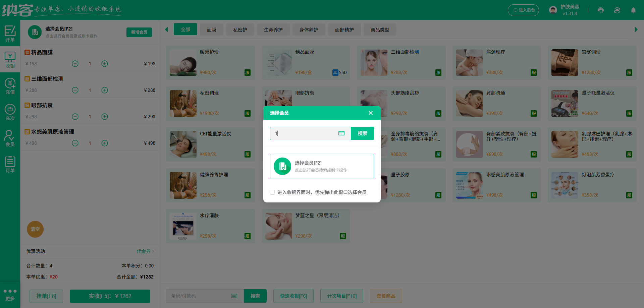Switch to the 面膜 category tab
The height and width of the screenshot is (308, 644).
click(211, 30)
